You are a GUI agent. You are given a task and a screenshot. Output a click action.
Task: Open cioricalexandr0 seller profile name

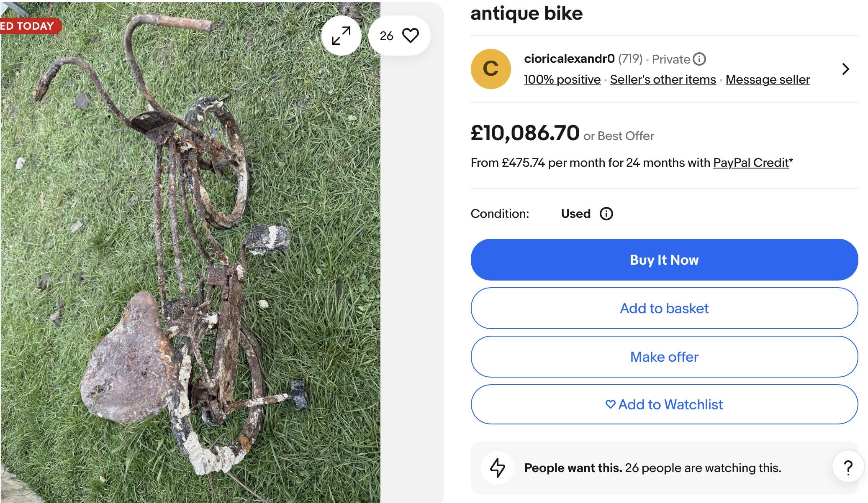569,59
